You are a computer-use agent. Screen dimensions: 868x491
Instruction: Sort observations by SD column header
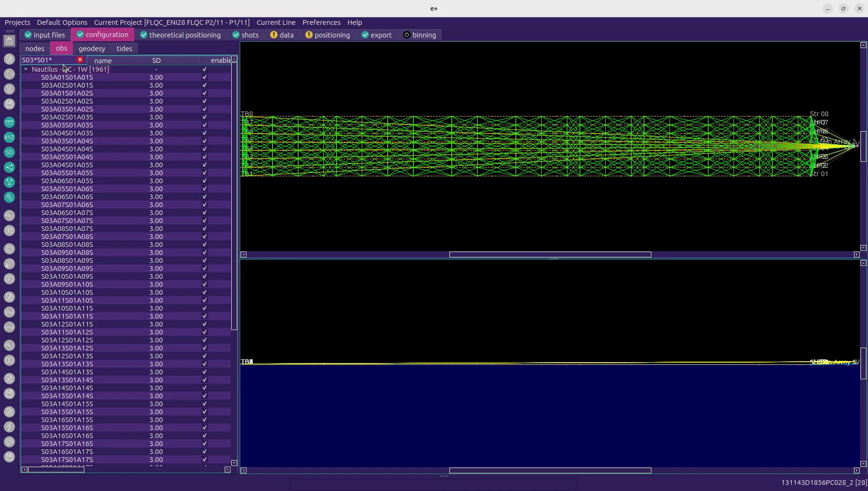click(156, 60)
